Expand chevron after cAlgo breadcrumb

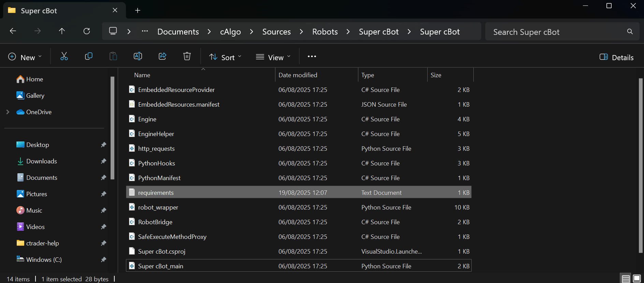coord(252,31)
